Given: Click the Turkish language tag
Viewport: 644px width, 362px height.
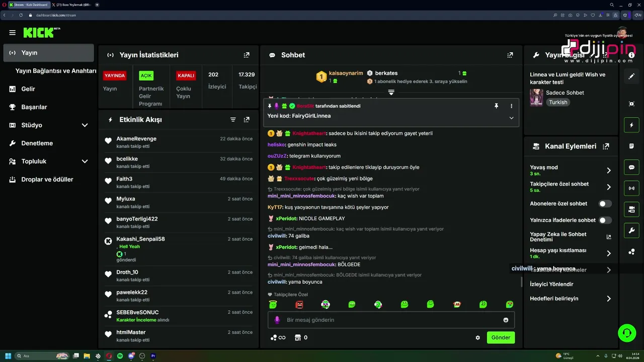Looking at the screenshot, I should tap(558, 102).
